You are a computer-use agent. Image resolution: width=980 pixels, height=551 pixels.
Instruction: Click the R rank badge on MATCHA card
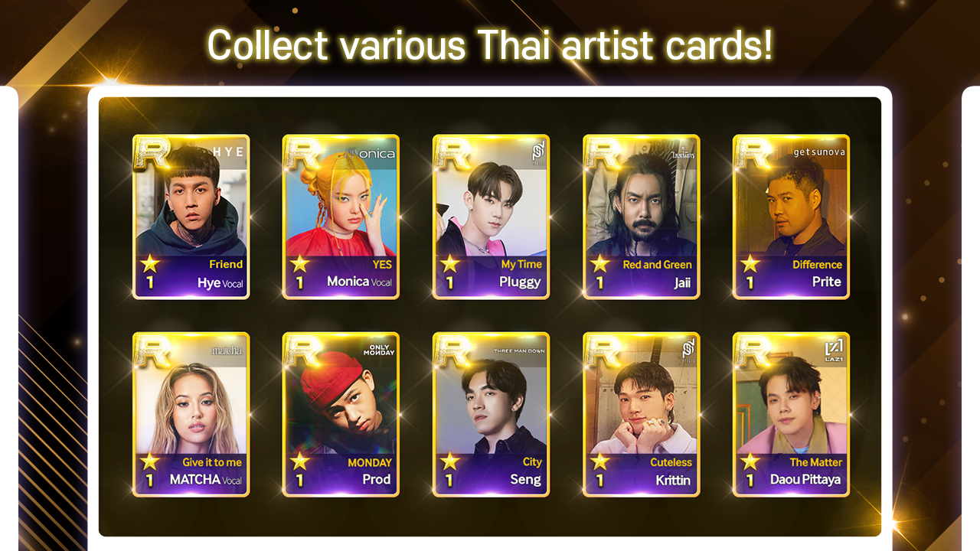[152, 351]
